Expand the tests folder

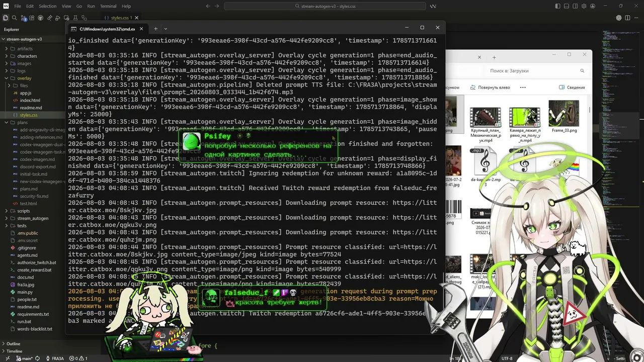(33, 226)
